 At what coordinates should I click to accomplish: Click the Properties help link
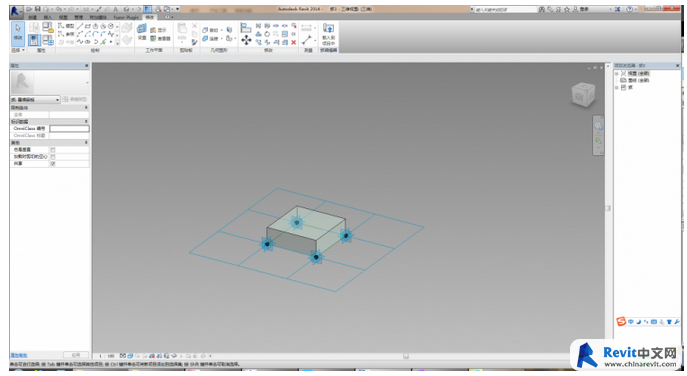pos(19,355)
